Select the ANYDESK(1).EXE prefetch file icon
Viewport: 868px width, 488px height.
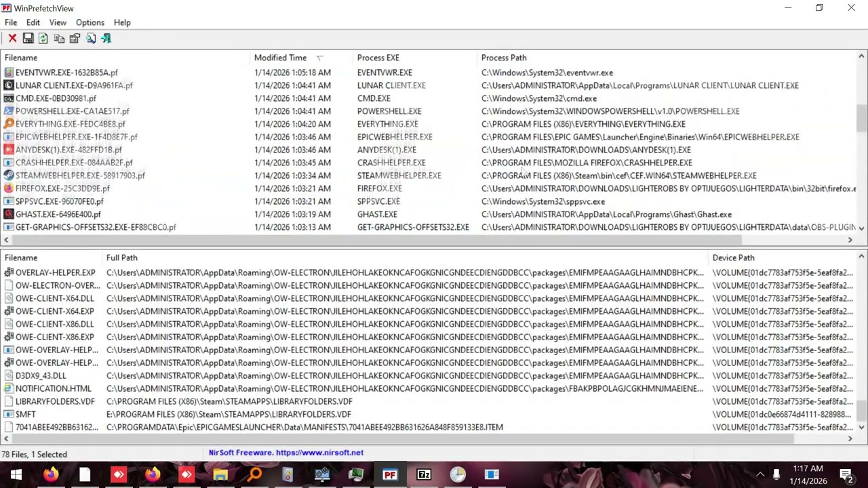[8, 150]
